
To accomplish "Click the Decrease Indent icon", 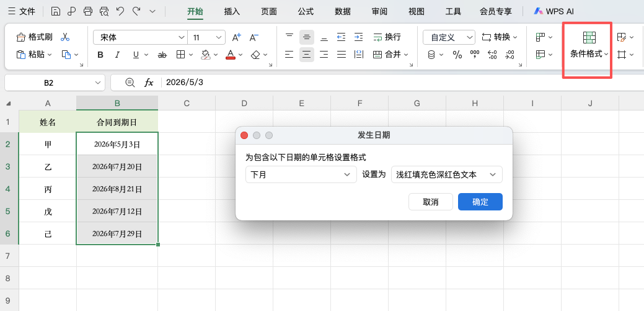I will [342, 37].
